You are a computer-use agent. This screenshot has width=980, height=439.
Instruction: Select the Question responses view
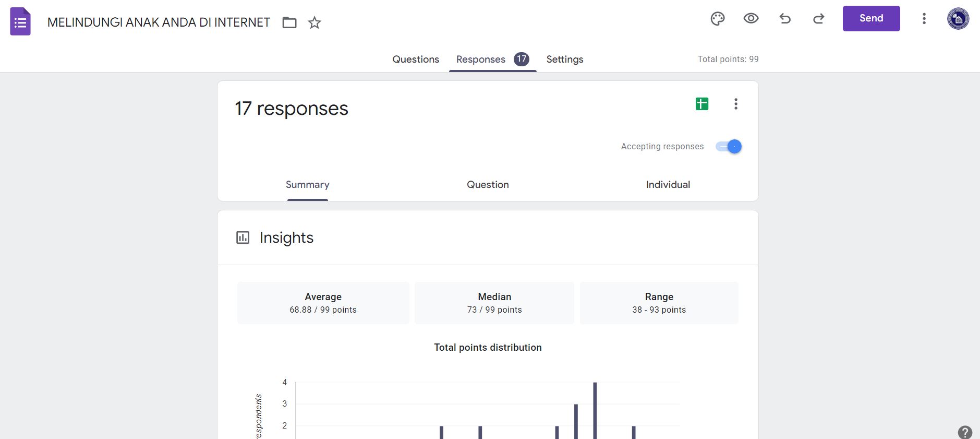pyautogui.click(x=488, y=185)
